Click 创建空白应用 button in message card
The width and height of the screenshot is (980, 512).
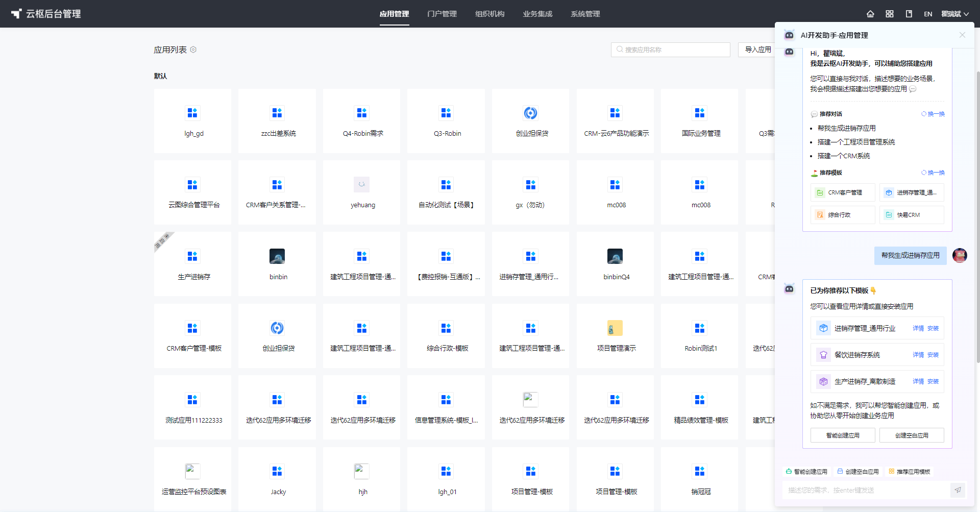912,435
